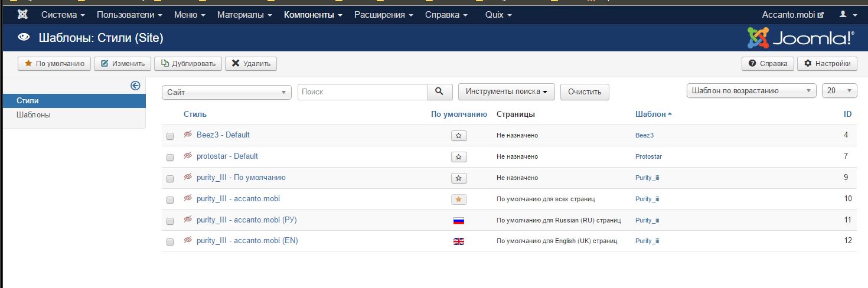
Task: Click the Очистить clear button
Action: [x=585, y=91]
